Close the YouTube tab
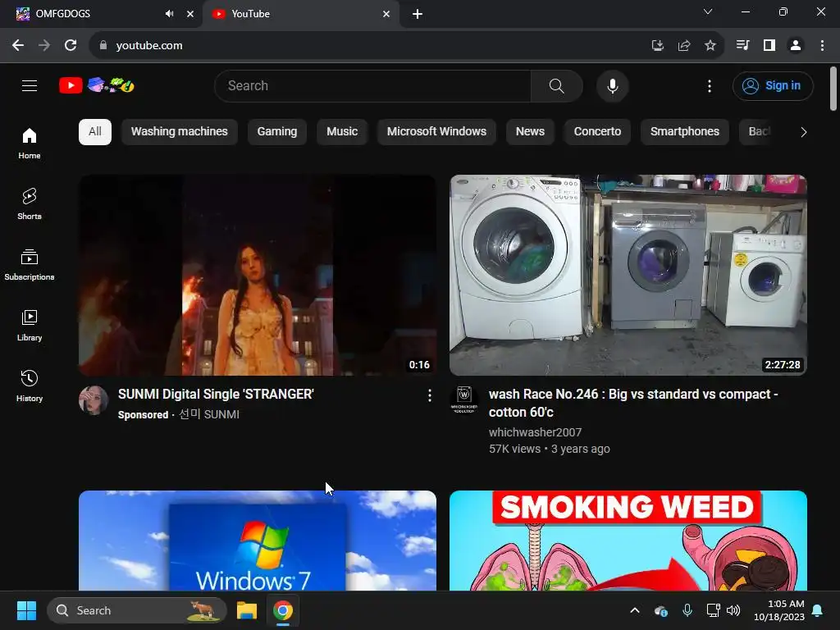 (x=386, y=14)
